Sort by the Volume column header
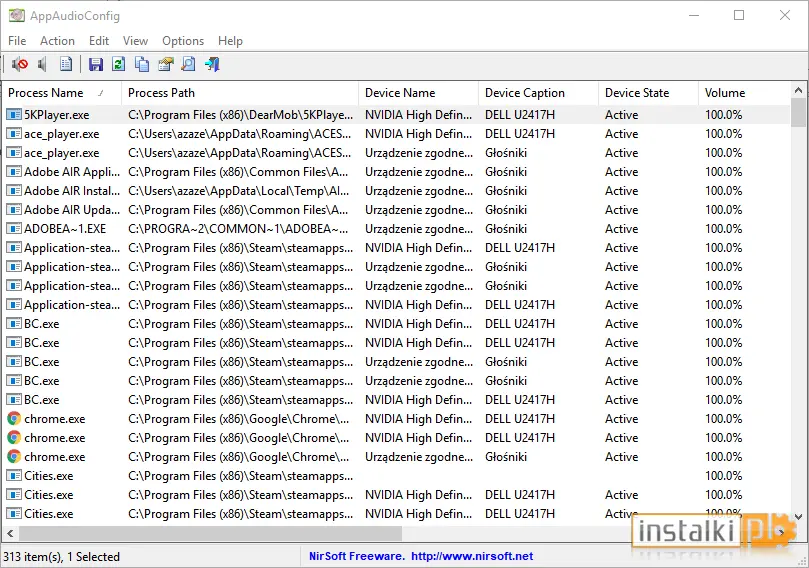 point(745,93)
